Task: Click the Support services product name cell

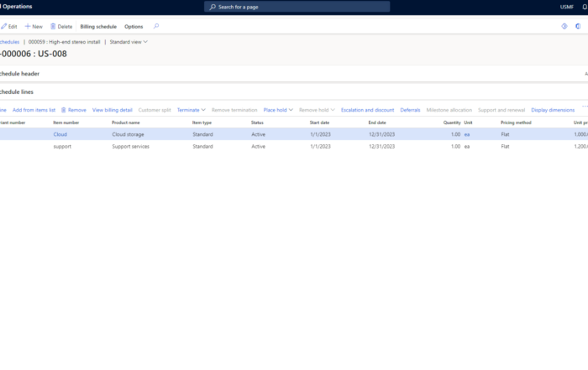Action: tap(130, 147)
